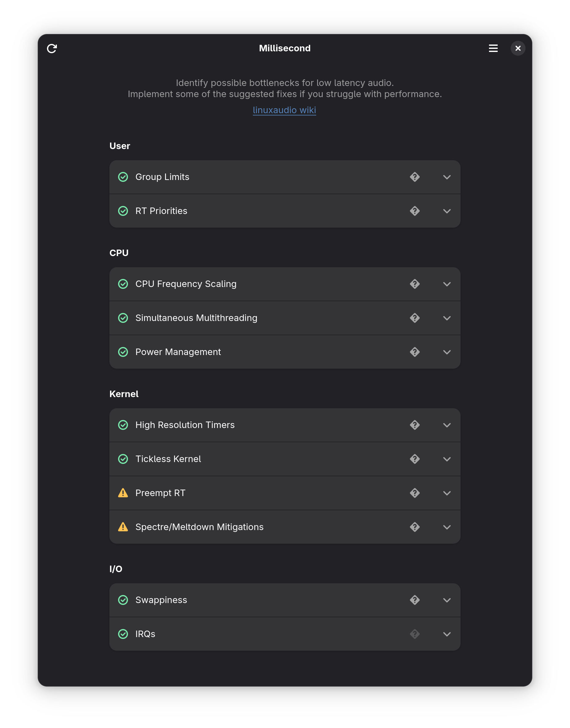
Task: Open help icon for RT Priorities
Action: 415,211
